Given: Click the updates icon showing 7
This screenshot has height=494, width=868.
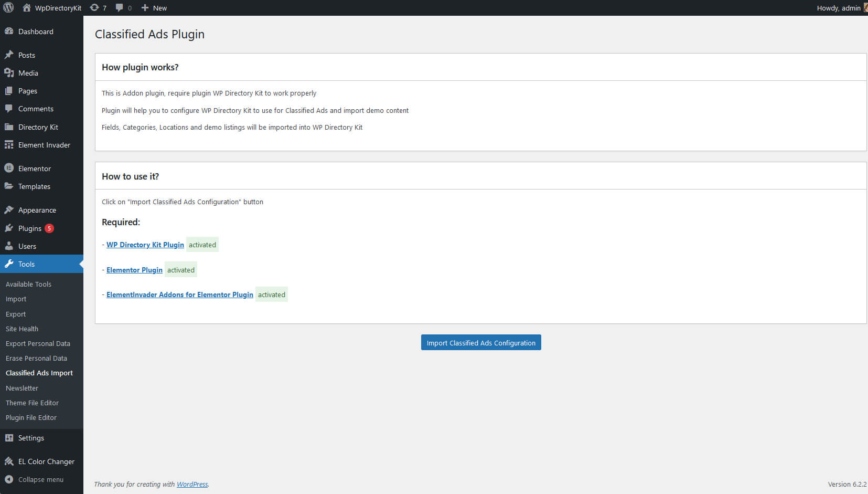Looking at the screenshot, I should coord(94,8).
